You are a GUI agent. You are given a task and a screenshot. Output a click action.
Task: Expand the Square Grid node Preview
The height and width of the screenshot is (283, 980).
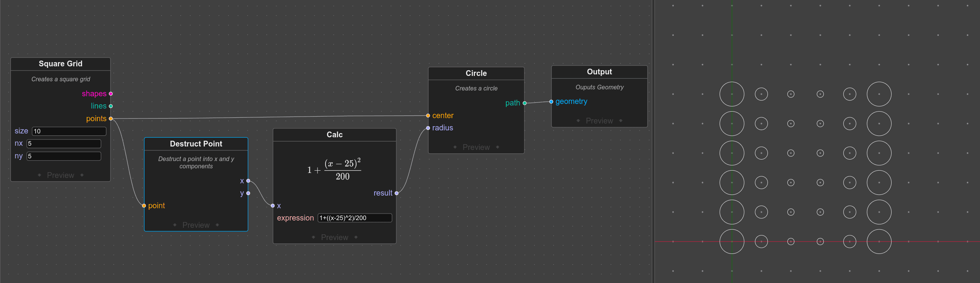coord(61,175)
